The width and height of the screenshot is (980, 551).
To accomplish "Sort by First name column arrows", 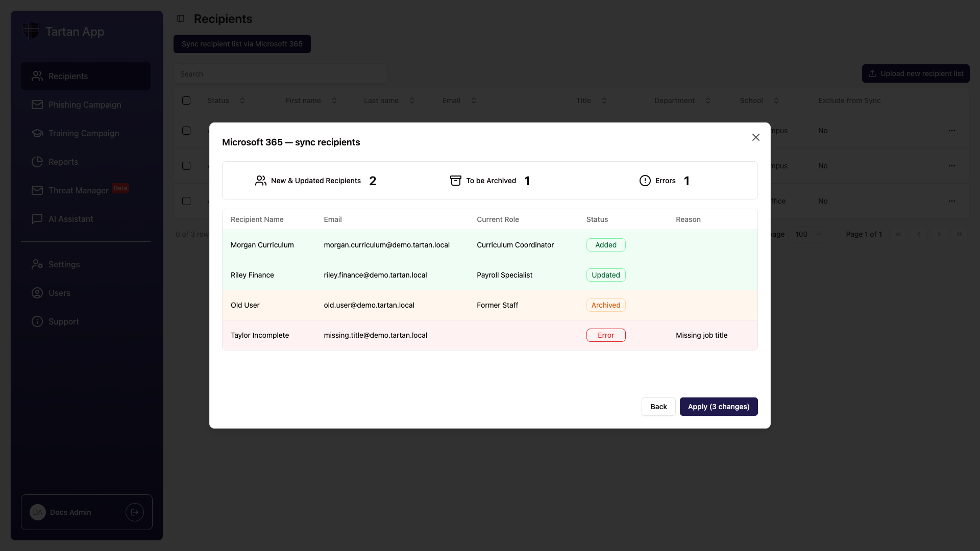I will [x=334, y=101].
